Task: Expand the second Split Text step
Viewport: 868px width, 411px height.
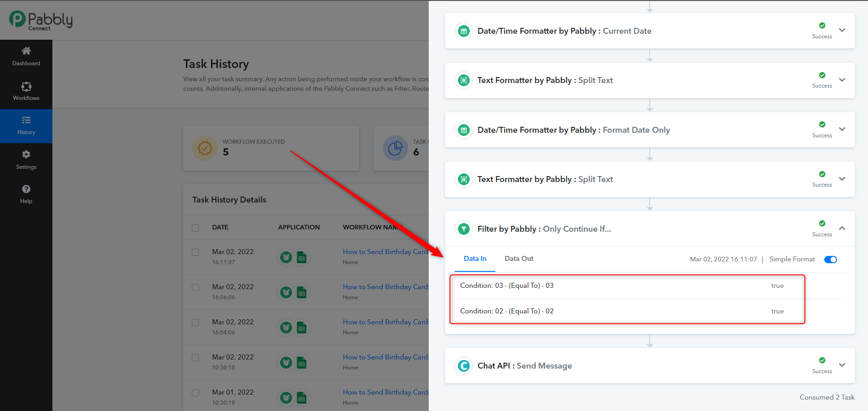Action: click(x=842, y=179)
